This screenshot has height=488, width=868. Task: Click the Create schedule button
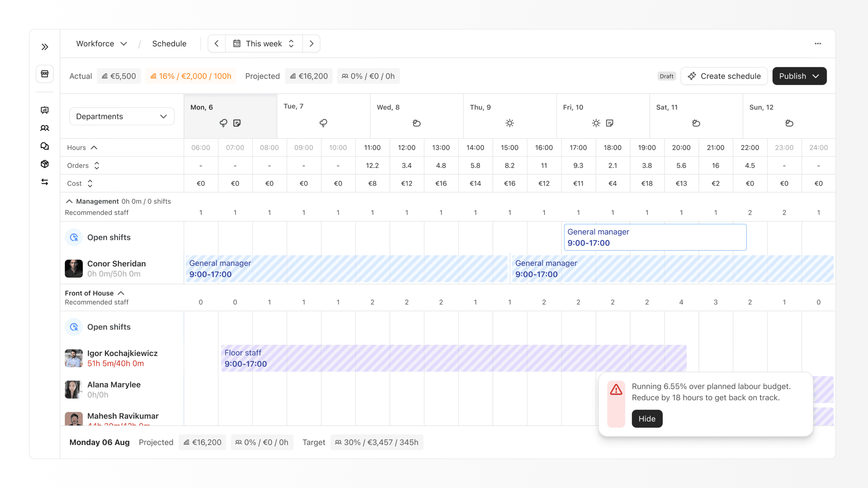pyautogui.click(x=724, y=76)
